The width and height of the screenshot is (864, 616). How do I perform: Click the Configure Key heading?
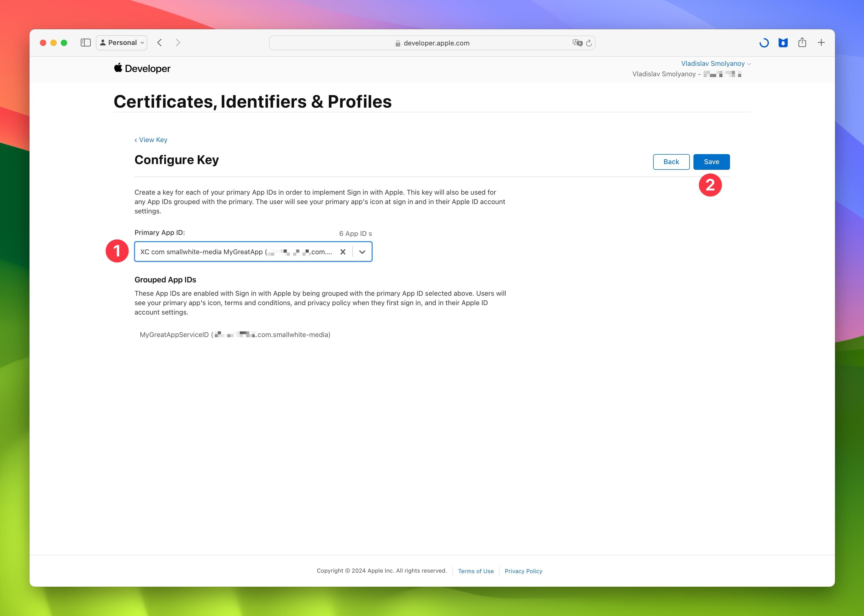coord(176,160)
